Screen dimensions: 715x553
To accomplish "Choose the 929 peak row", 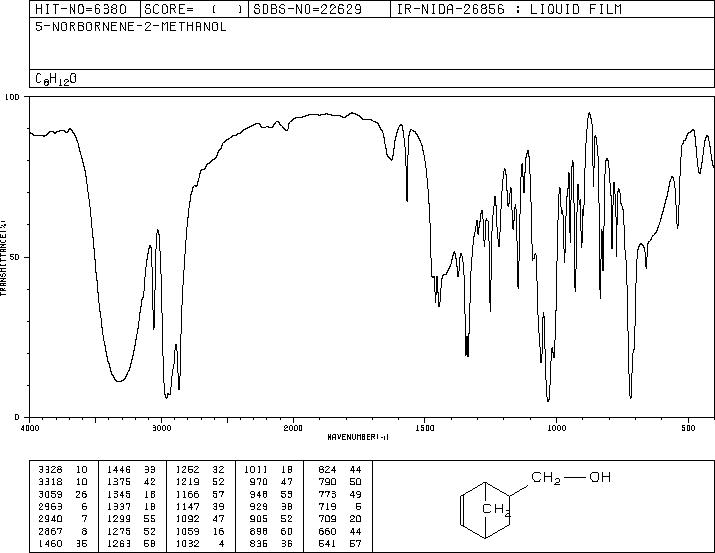I will pyautogui.click(x=269, y=506).
